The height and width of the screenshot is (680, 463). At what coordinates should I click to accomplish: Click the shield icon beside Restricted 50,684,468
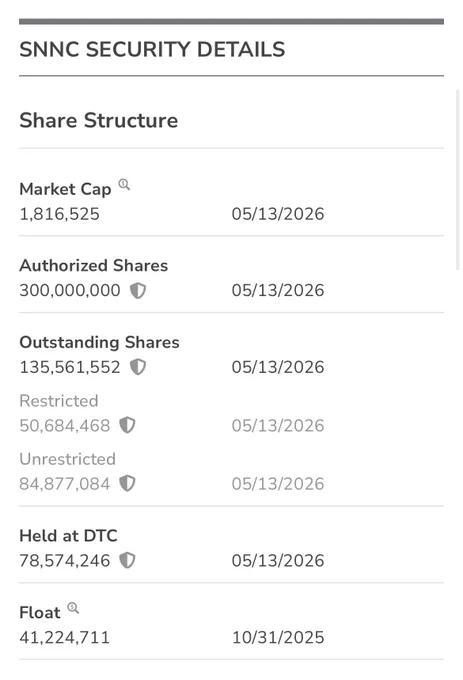[127, 425]
